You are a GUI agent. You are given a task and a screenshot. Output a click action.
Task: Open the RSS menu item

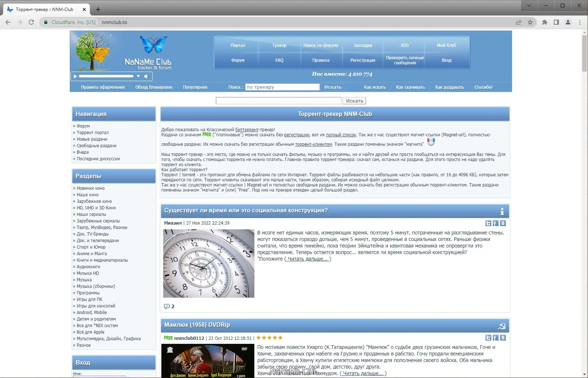[x=405, y=45]
